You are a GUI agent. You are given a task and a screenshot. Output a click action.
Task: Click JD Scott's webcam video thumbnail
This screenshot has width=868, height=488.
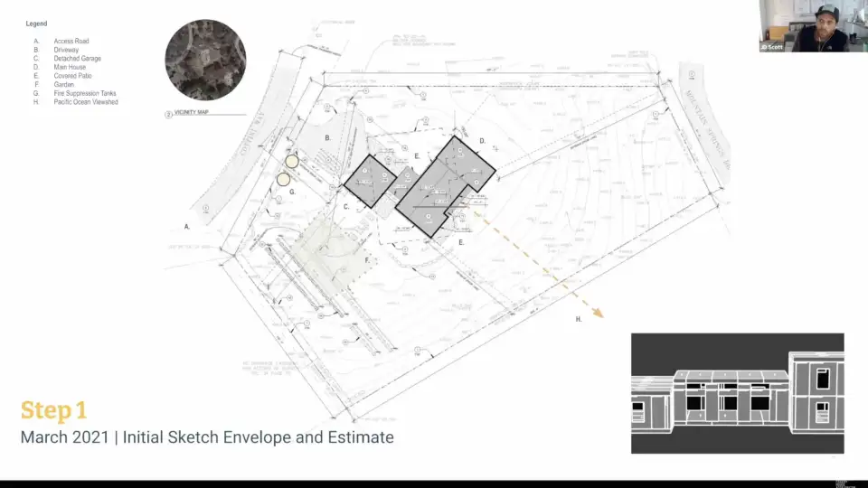point(812,26)
